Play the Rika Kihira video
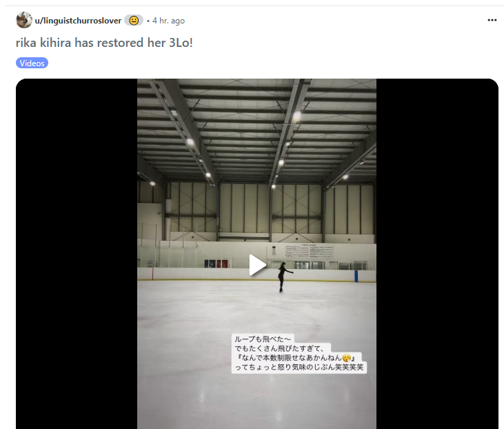Screen dimensions: 504x429 click(257, 265)
